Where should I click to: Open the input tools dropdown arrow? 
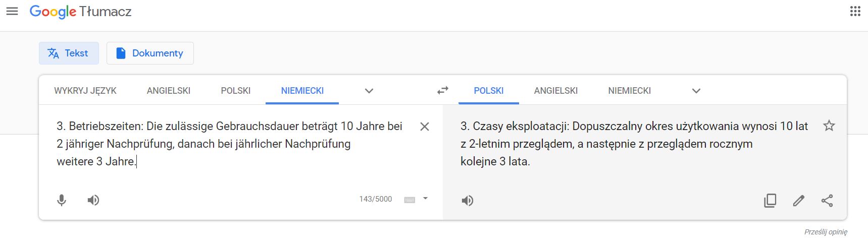[425, 199]
